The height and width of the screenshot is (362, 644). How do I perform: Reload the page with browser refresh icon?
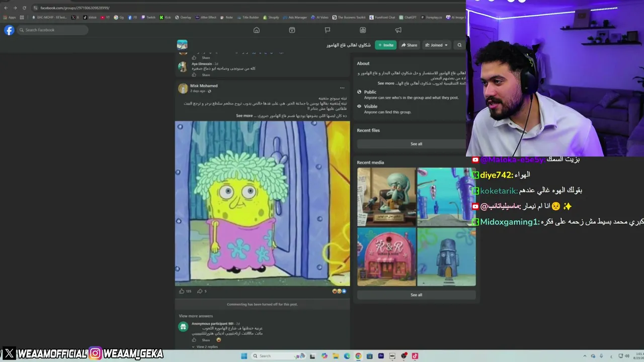pyautogui.click(x=24, y=8)
